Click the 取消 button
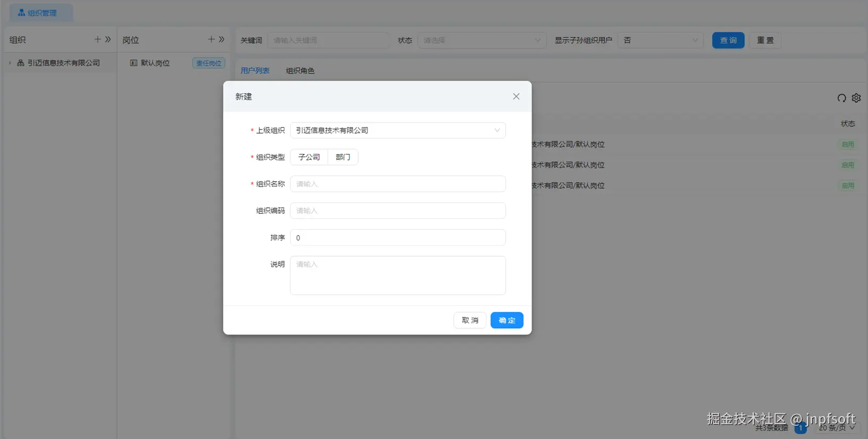 coord(470,320)
